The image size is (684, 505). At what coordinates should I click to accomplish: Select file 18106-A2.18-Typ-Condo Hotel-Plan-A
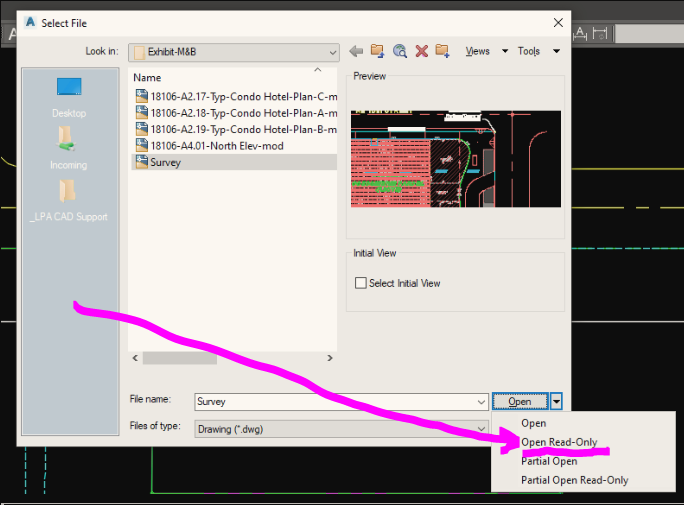(x=236, y=113)
